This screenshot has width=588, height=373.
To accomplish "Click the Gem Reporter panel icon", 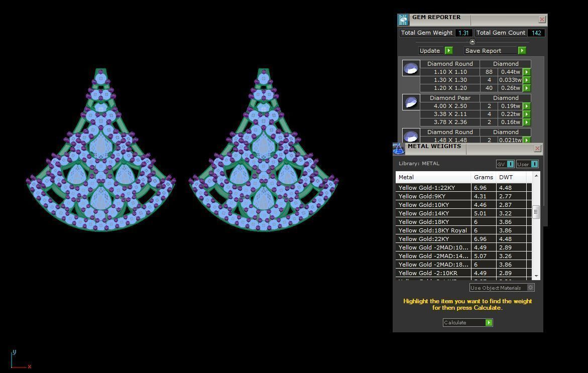I will click(403, 20).
